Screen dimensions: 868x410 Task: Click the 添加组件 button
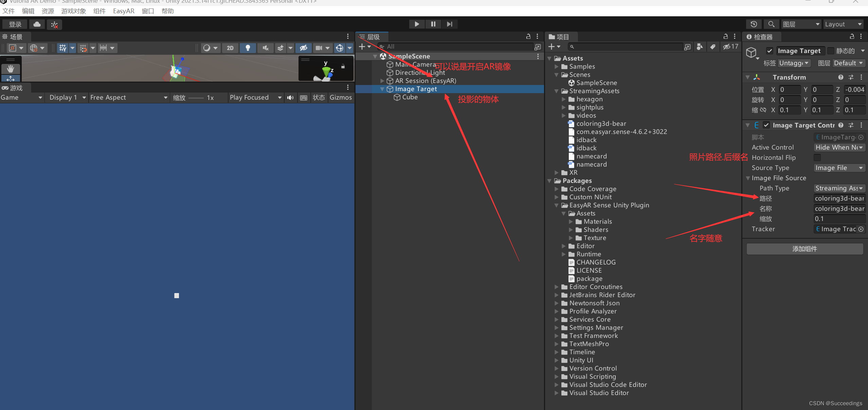[x=804, y=249]
